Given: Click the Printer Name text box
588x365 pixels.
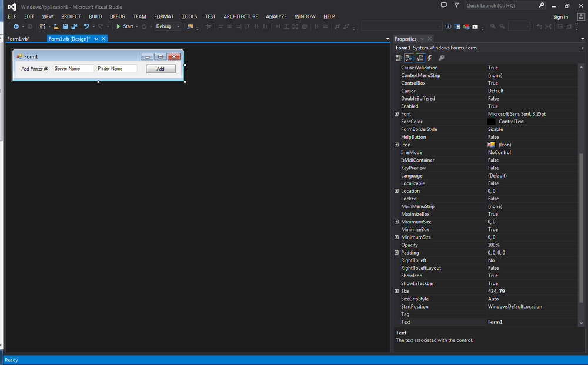Looking at the screenshot, I should [116, 69].
